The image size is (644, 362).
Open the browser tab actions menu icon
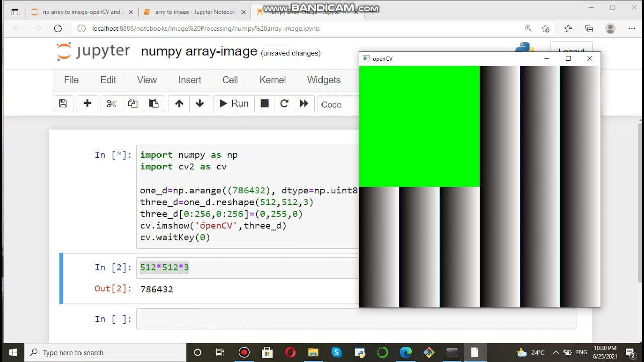[15, 12]
